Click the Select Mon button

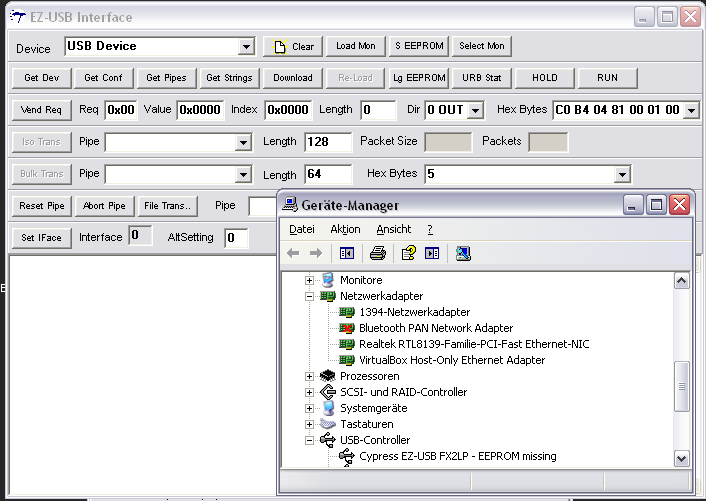tap(482, 46)
